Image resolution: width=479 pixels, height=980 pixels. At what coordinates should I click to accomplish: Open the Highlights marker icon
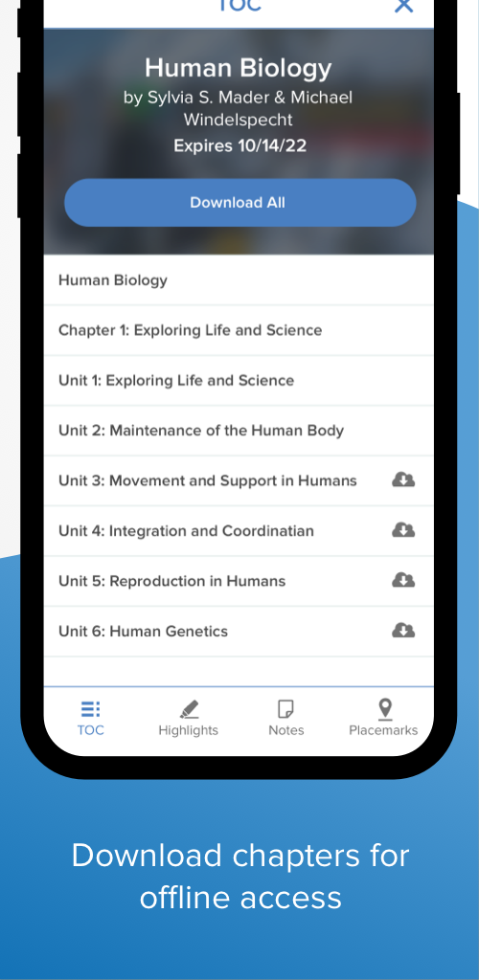188,709
